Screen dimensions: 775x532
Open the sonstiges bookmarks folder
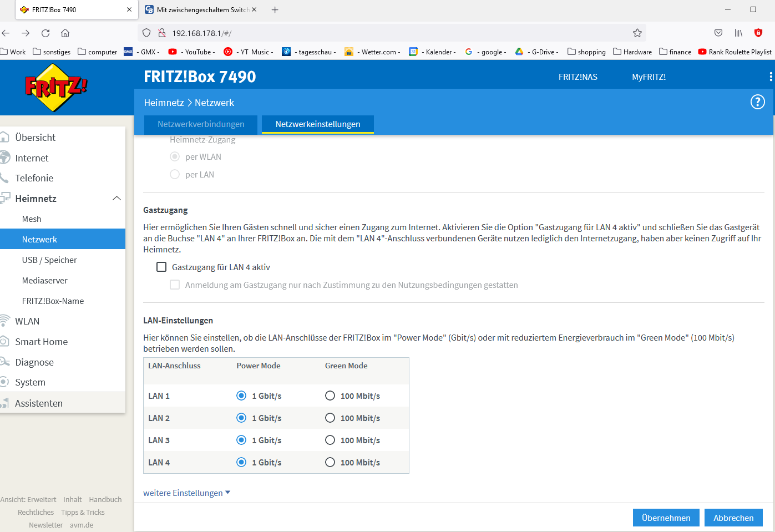pyautogui.click(x=52, y=52)
